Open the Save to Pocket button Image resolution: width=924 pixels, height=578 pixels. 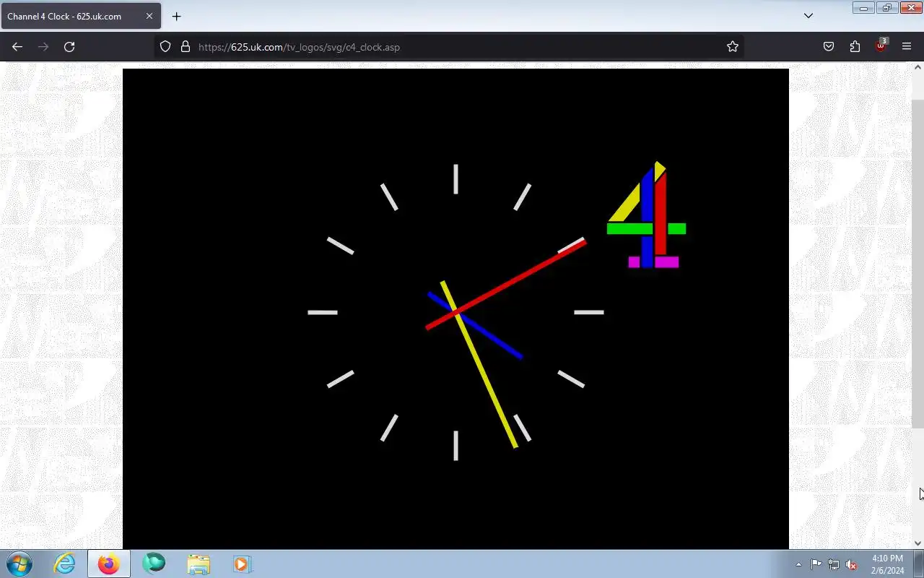pyautogui.click(x=829, y=47)
